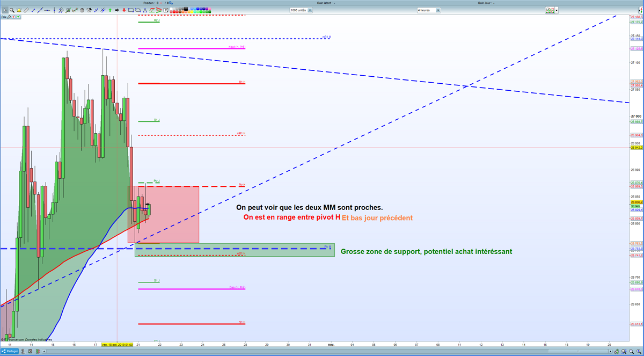
Task: Click the Prix panel label
Action: tap(4, 17)
